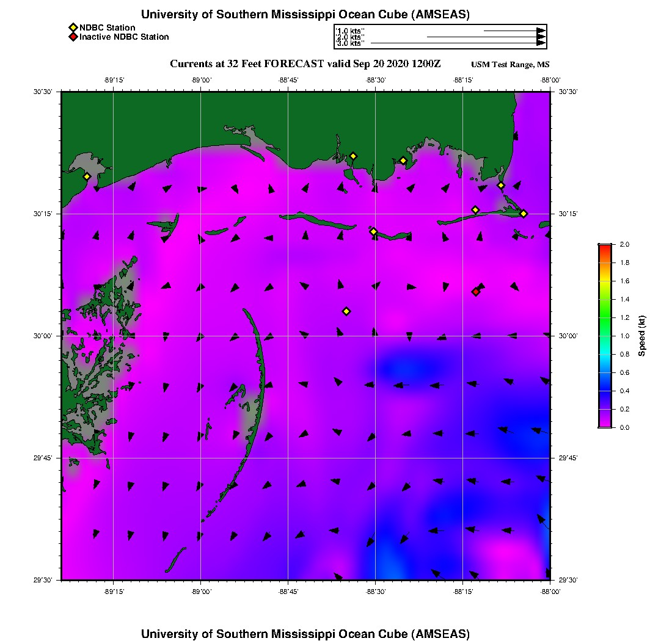Select the southernmost yellow station marker
The image size is (672, 641).
point(346,311)
